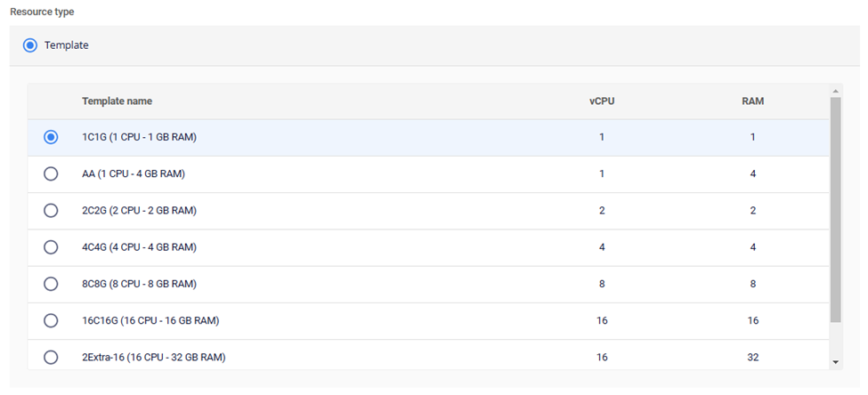The height and width of the screenshot is (395, 868).
Task: Click the 8C8G (8 CPU - 8 GB RAM) name text
Action: coord(139,284)
